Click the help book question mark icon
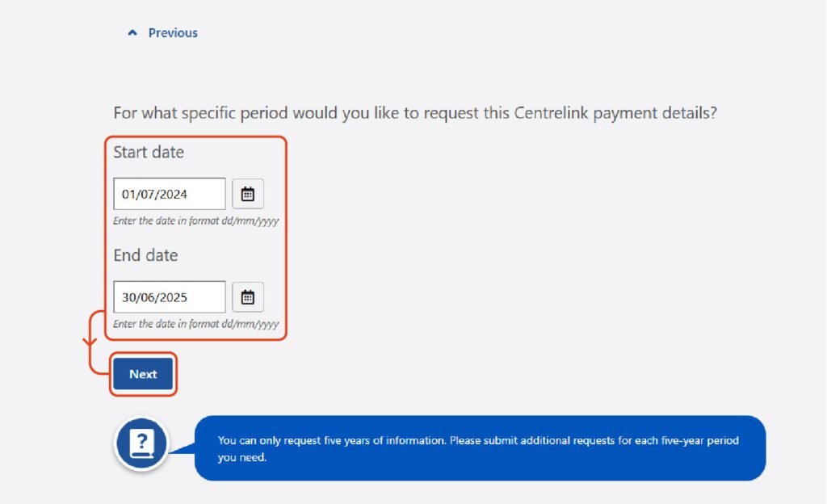827x504 pixels. [141, 443]
